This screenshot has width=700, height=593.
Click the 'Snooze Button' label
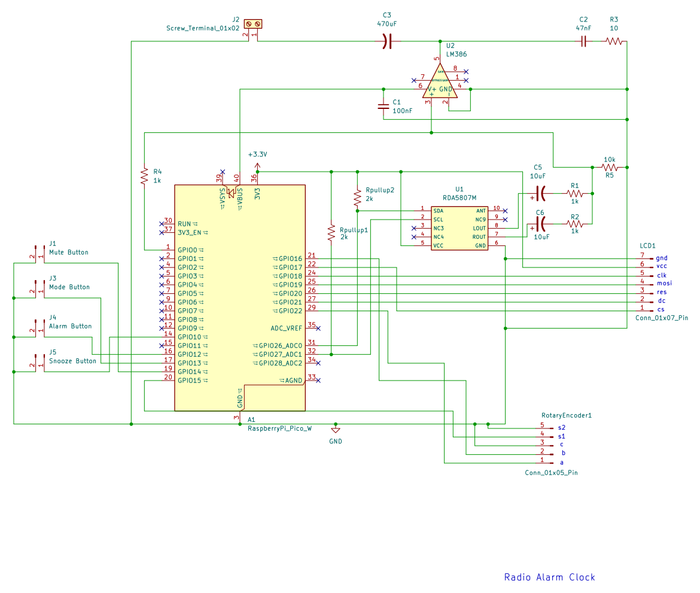[73, 361]
